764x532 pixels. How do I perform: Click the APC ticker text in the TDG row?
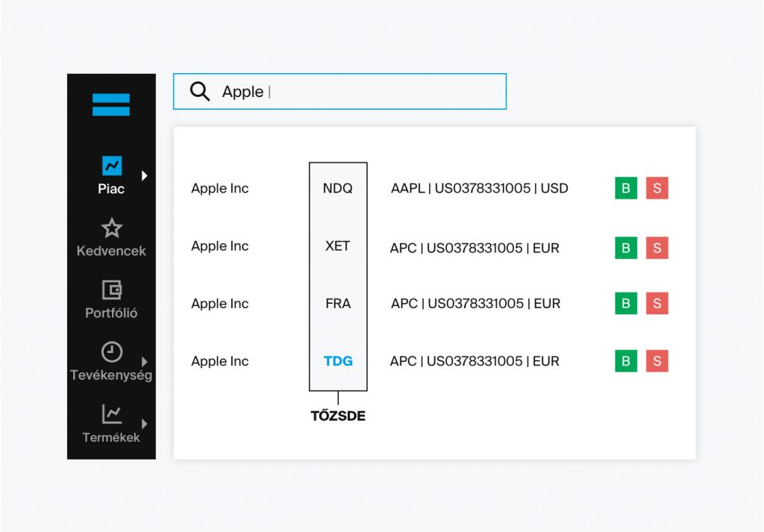403,361
